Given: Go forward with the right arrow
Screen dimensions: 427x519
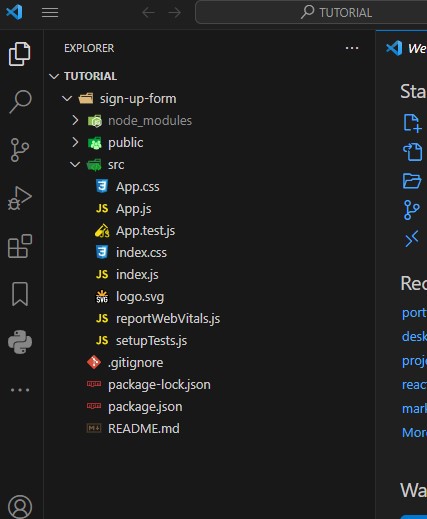Looking at the screenshot, I should (x=175, y=13).
